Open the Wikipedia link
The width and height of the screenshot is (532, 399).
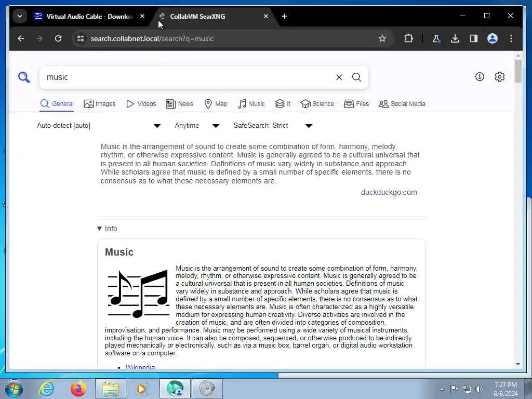[140, 367]
